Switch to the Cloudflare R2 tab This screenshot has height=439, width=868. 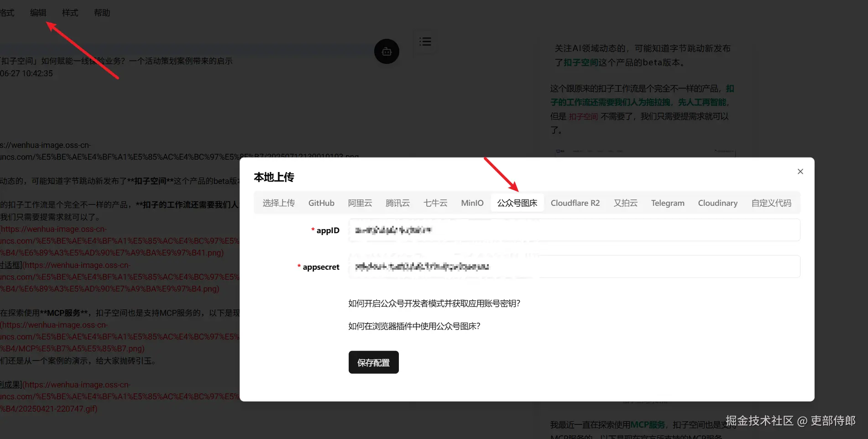[x=575, y=203]
